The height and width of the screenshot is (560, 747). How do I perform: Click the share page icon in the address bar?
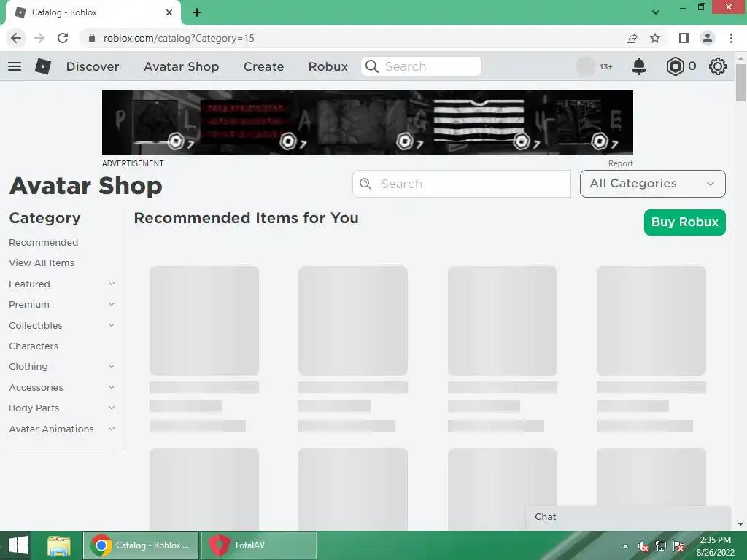pyautogui.click(x=632, y=38)
